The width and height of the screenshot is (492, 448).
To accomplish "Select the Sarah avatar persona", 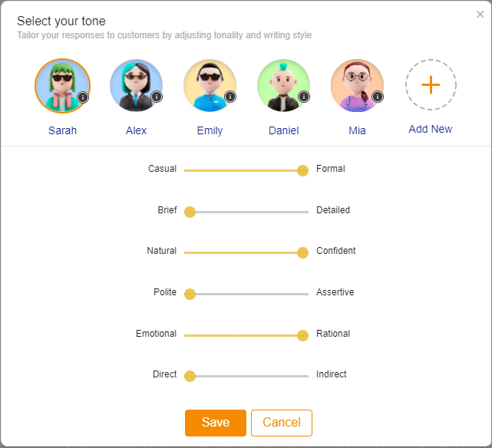I will 61,85.
